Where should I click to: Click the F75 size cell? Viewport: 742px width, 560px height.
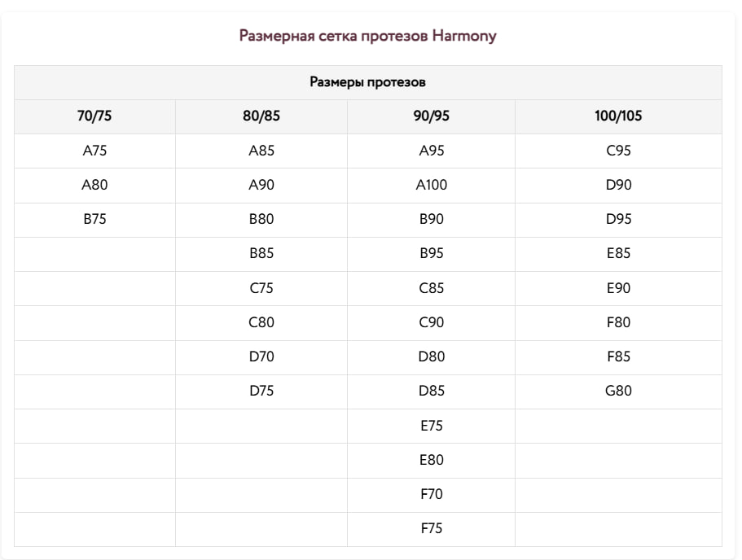pyautogui.click(x=431, y=528)
